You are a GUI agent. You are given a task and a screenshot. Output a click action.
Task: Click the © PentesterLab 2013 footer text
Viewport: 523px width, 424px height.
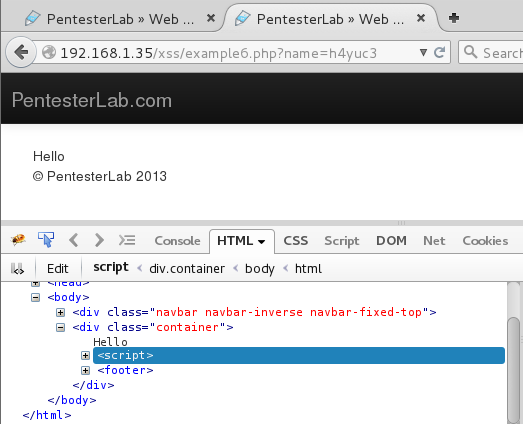click(x=100, y=176)
